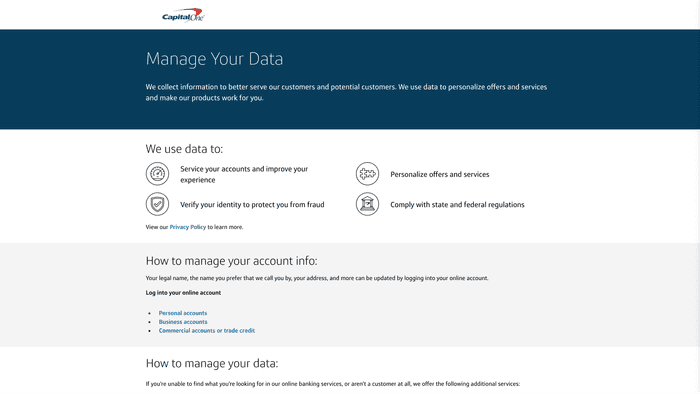Click the puzzle piece icon for personalized offers
Viewport: 700px width, 394px height.
[367, 174]
